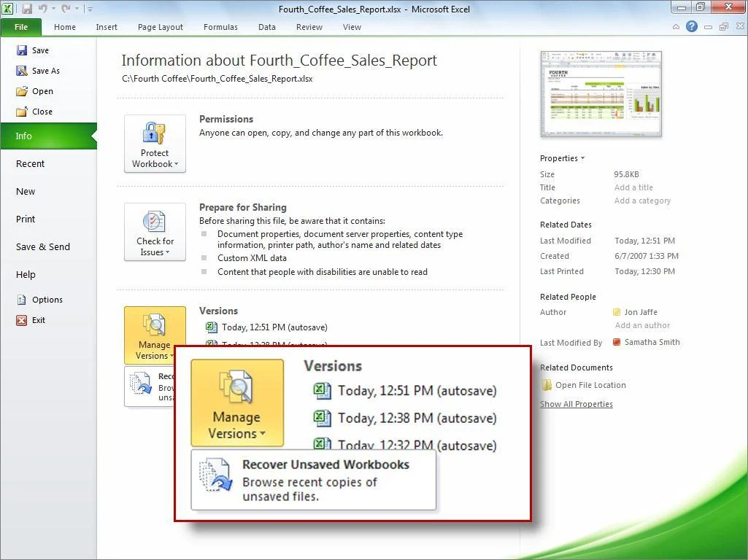Switch to the Review tab
The width and height of the screenshot is (748, 560).
pyautogui.click(x=309, y=27)
